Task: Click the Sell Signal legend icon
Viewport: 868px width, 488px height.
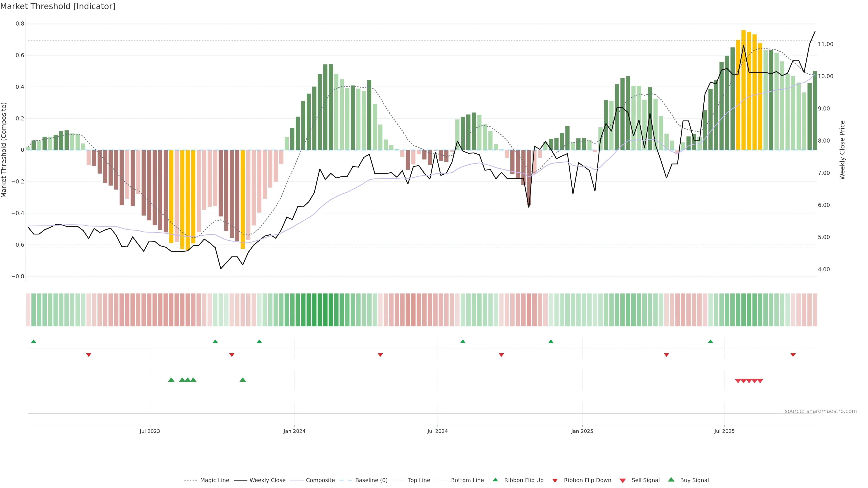Action: (x=623, y=480)
